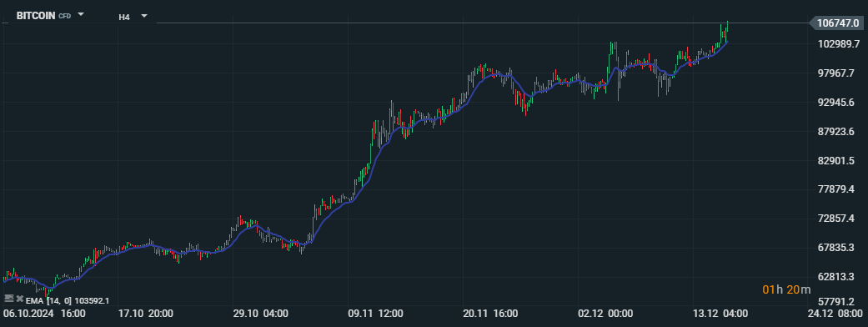Click the 82901.5 price axis label

(839, 161)
